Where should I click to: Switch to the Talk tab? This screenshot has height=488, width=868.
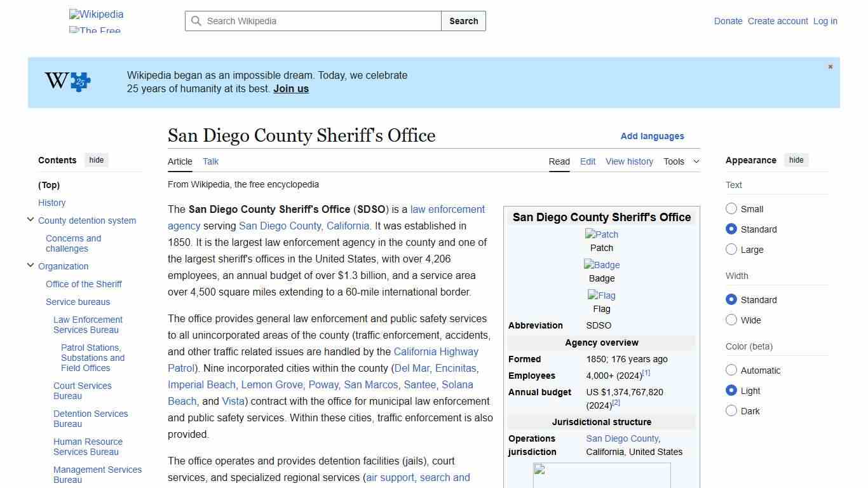click(x=210, y=161)
